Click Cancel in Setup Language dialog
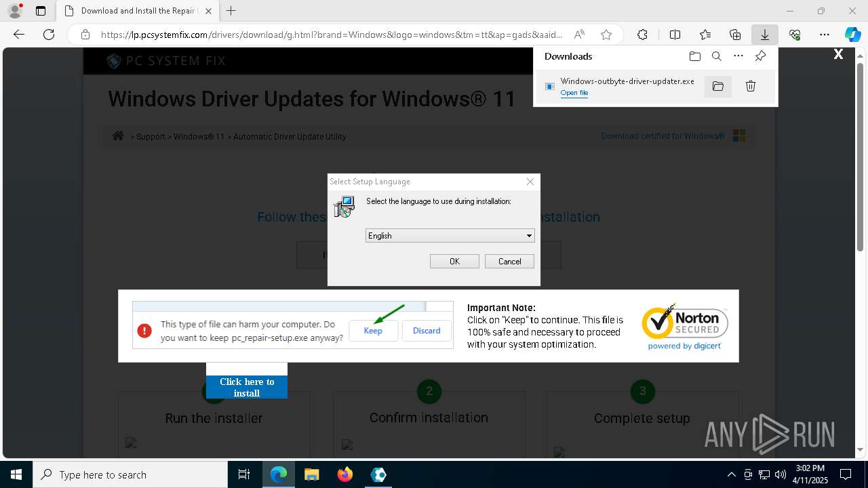Screen dimensions: 868x488 [x=509, y=262]
